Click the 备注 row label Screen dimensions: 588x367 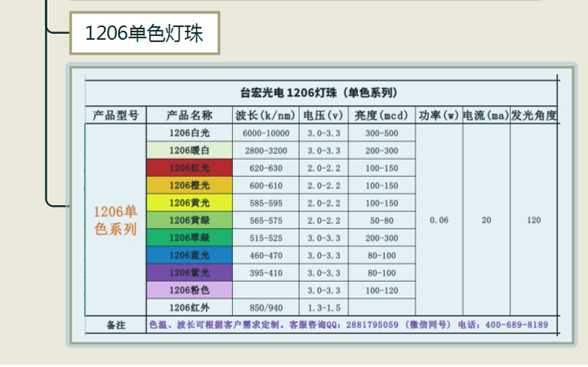tap(115, 326)
